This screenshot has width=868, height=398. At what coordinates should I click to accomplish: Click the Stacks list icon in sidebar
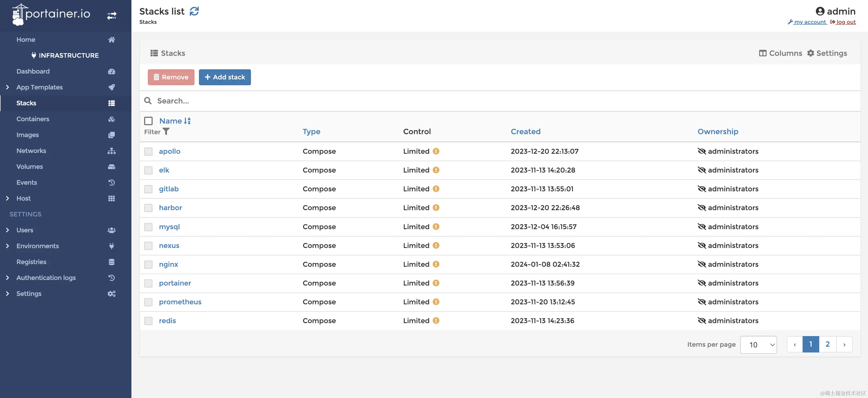click(112, 103)
